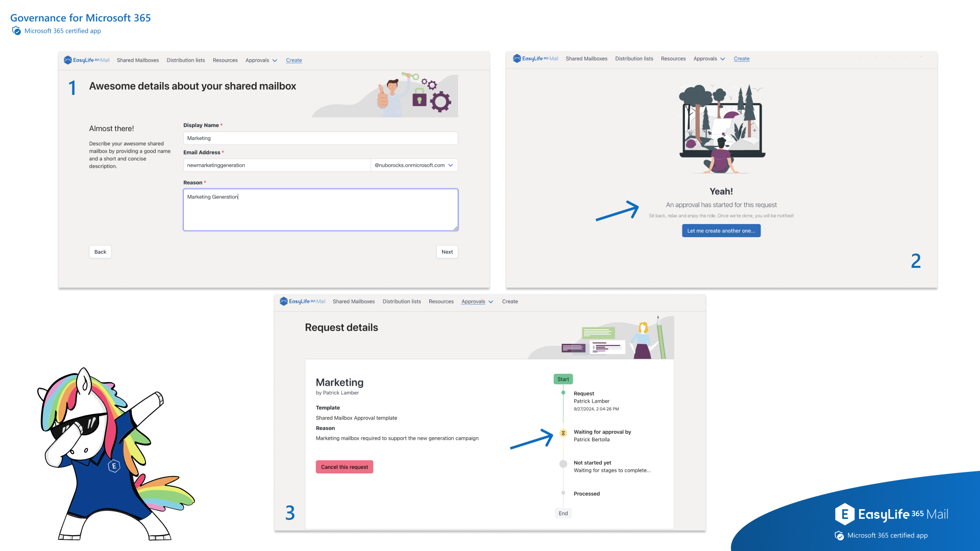The width and height of the screenshot is (980, 551).
Task: Select the Shared Mailboxes tab
Action: pos(137,60)
